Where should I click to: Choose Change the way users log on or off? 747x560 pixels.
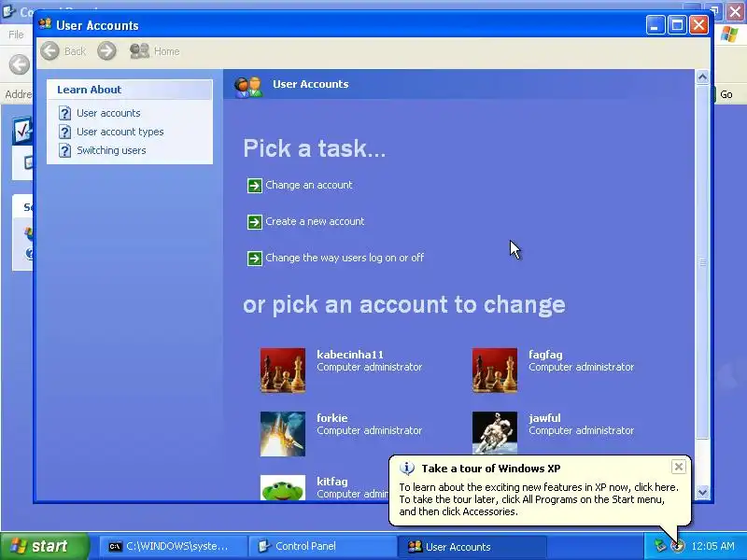click(x=345, y=258)
